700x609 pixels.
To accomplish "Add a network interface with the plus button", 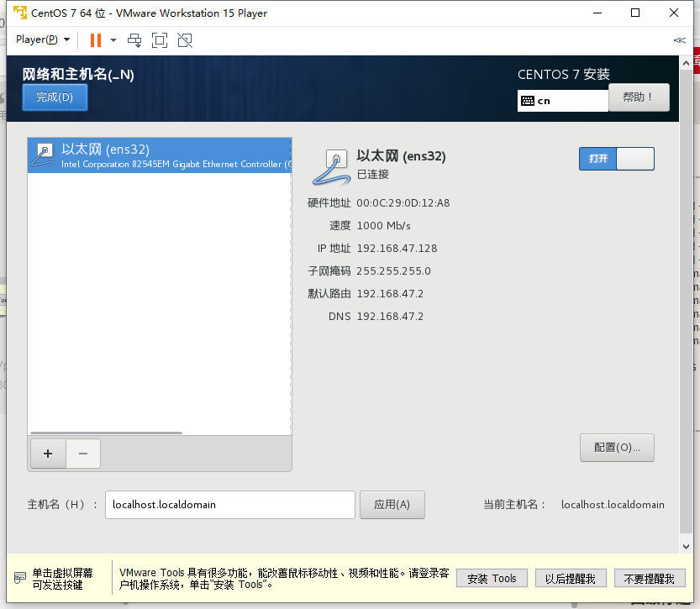I will pos(48,454).
